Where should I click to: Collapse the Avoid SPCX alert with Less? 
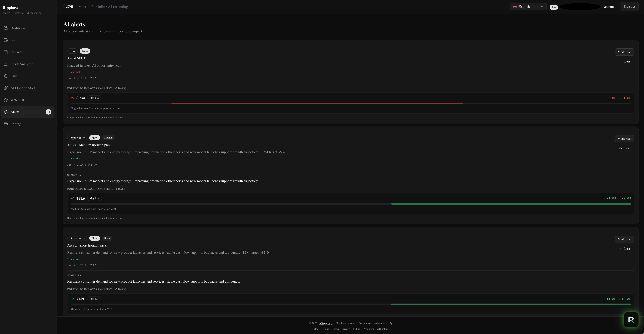[624, 61]
